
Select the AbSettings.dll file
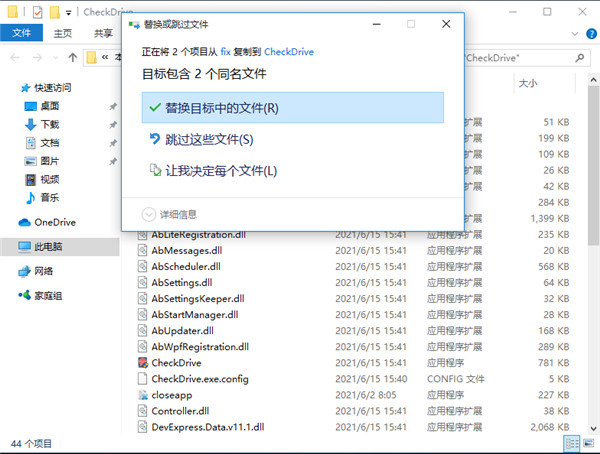coord(182,283)
